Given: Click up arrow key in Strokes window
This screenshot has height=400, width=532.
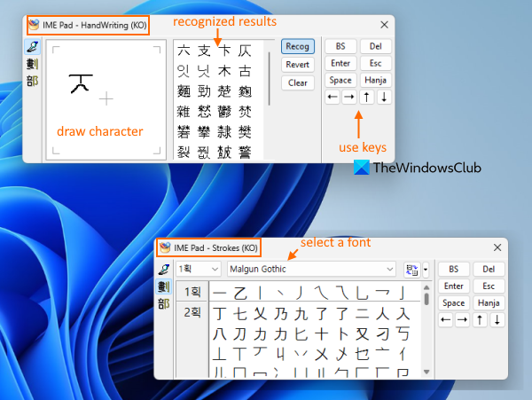Looking at the screenshot, I should click(x=480, y=320).
